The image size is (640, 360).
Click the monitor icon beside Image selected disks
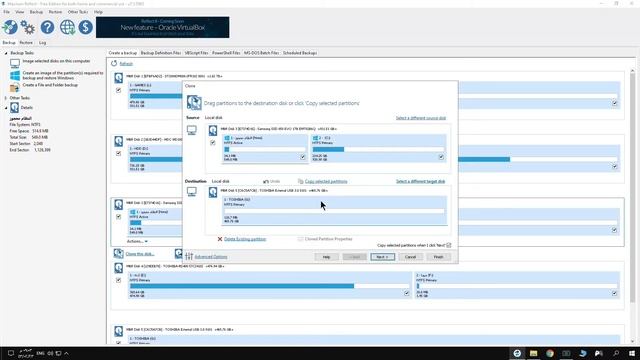coord(15,63)
